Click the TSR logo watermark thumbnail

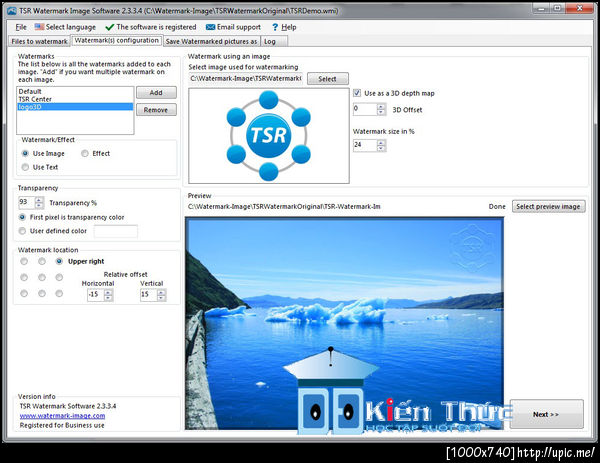click(269, 135)
